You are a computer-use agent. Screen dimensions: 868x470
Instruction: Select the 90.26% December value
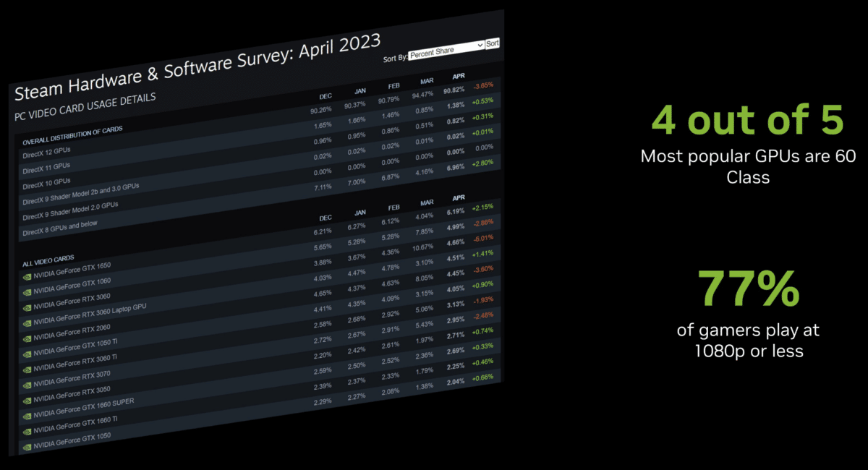click(320, 111)
